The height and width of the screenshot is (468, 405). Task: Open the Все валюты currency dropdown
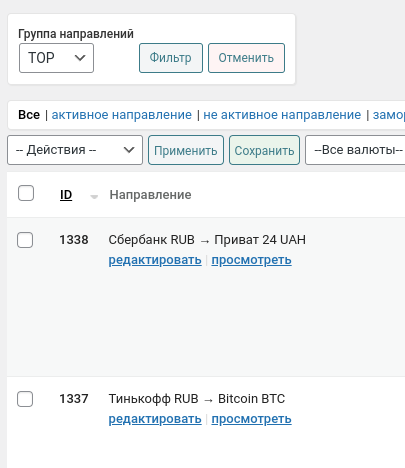point(355,150)
